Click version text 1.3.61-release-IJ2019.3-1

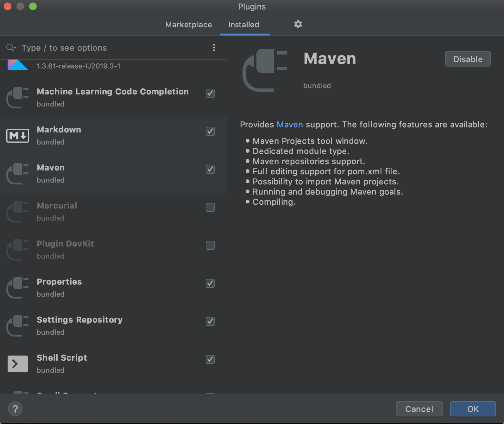coord(79,66)
